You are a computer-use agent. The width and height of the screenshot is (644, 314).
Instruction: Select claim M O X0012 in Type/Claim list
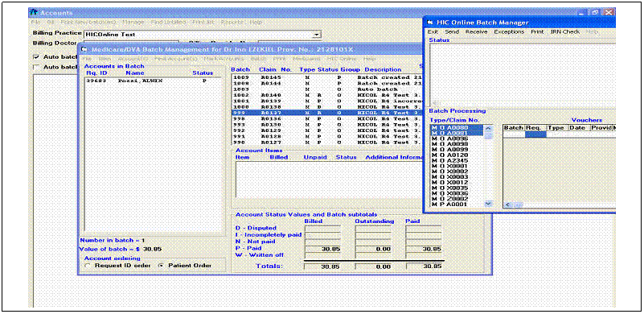point(457,182)
